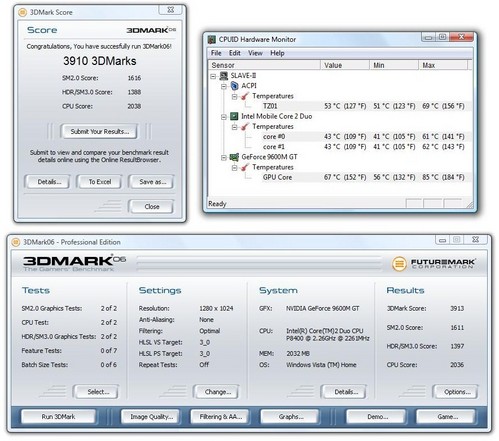Collapse the GeForce 9600M GT node
Image resolution: width=499 pixels, height=441 pixels.
click(224, 157)
